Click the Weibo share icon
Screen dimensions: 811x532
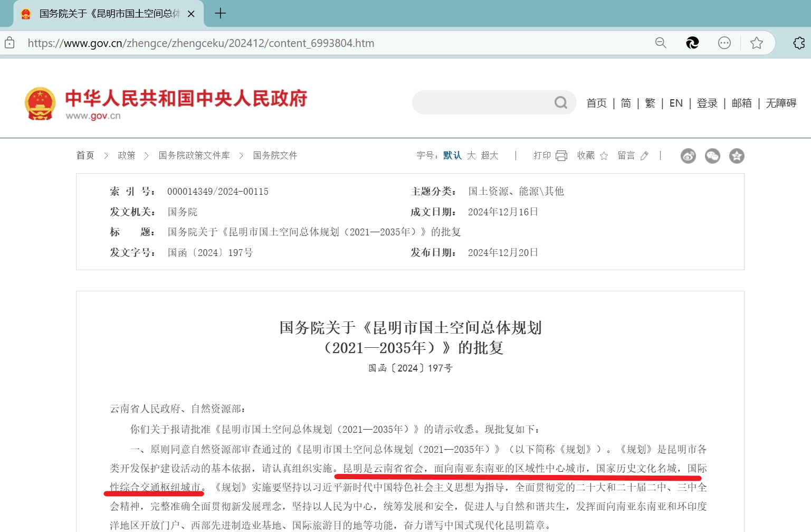688,156
